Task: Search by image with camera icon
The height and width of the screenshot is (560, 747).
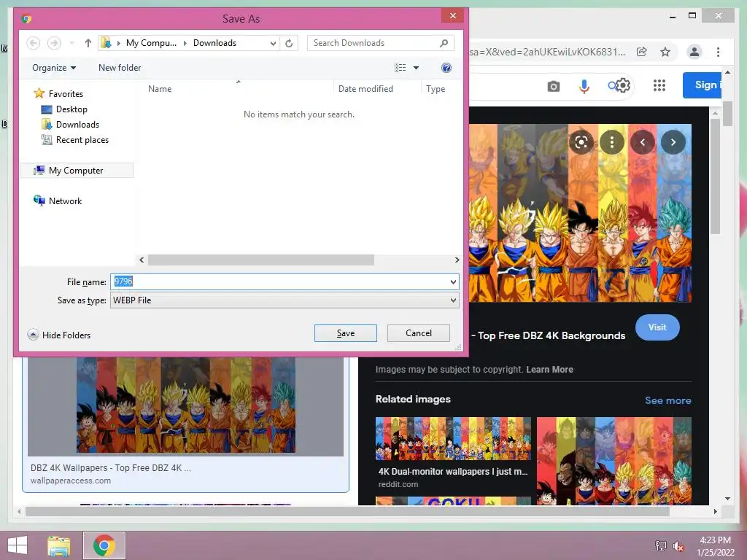Action: (x=553, y=86)
